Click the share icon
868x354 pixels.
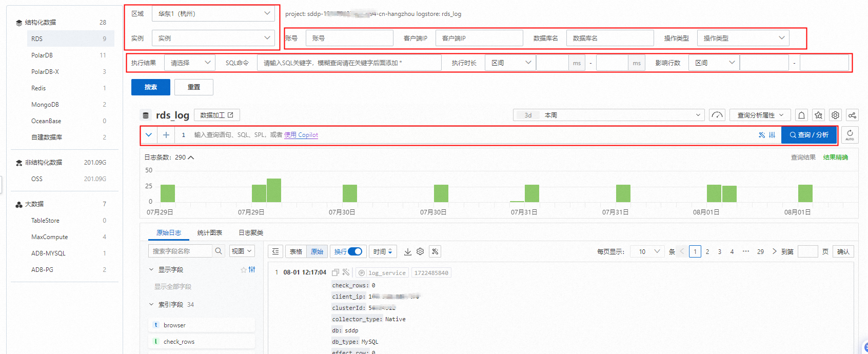(x=852, y=115)
